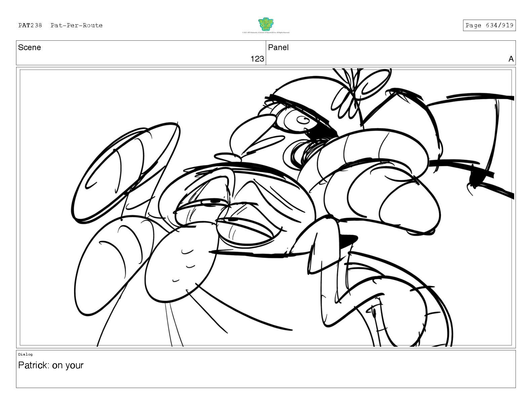Click the panel letter 'A'
Screen dimensions: 532x412
coord(511,59)
